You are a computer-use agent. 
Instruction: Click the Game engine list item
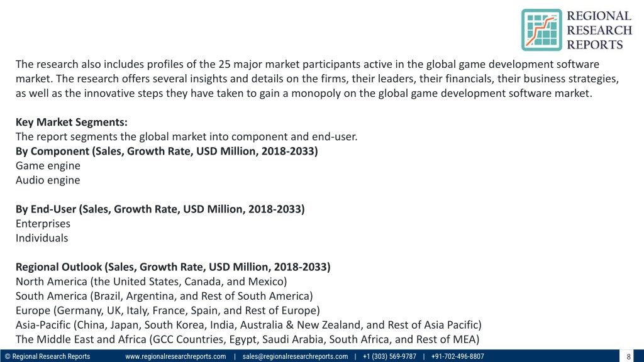(48, 166)
